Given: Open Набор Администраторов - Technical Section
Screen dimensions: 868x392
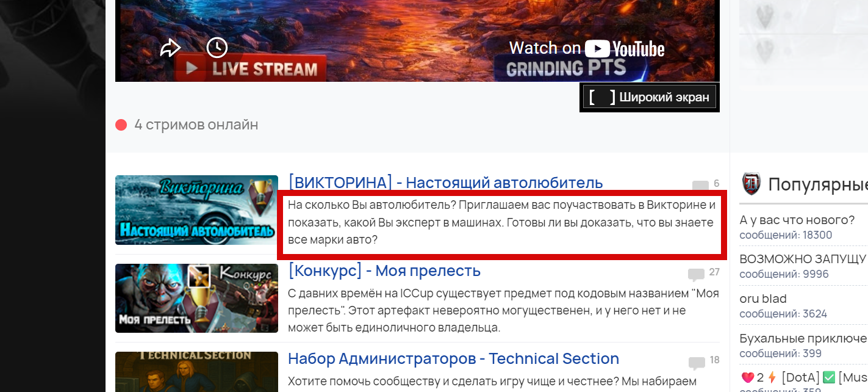Looking at the screenshot, I should [453, 358].
